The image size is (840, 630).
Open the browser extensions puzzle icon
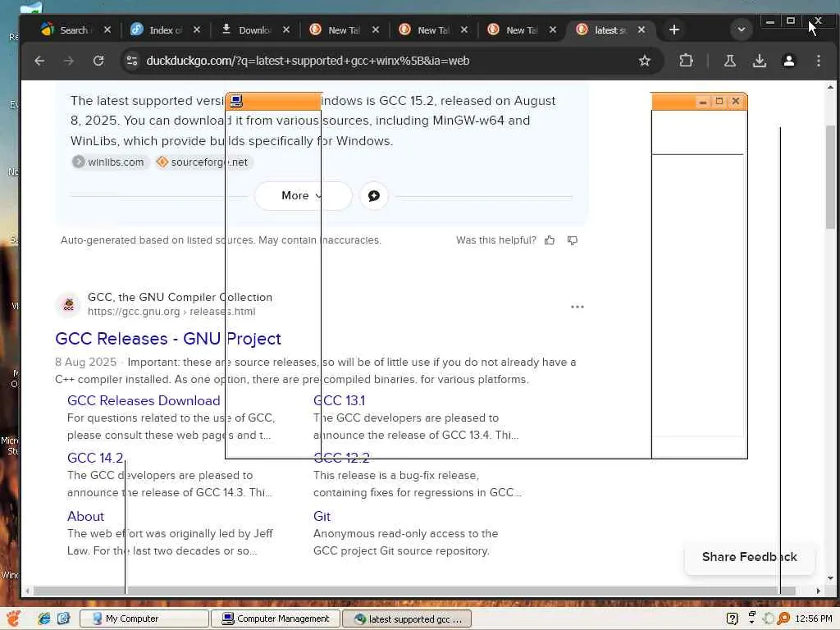686,61
